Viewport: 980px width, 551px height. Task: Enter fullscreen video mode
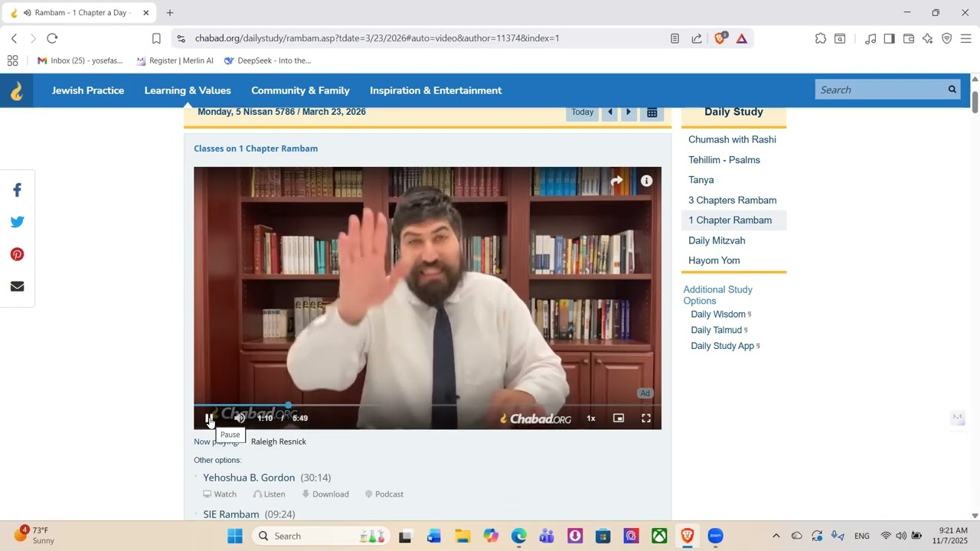[646, 418]
